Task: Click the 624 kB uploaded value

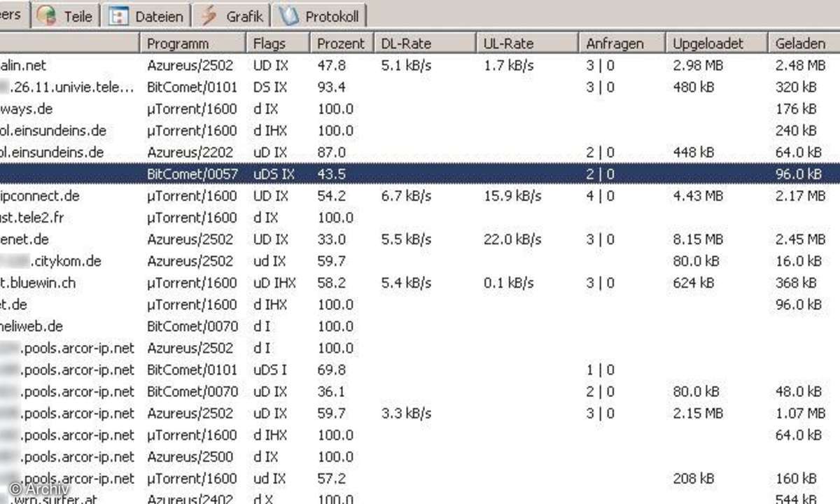Action: click(693, 283)
